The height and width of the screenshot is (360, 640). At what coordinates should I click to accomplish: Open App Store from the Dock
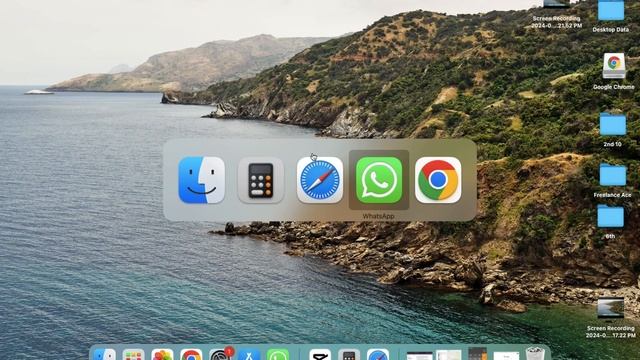click(x=249, y=355)
